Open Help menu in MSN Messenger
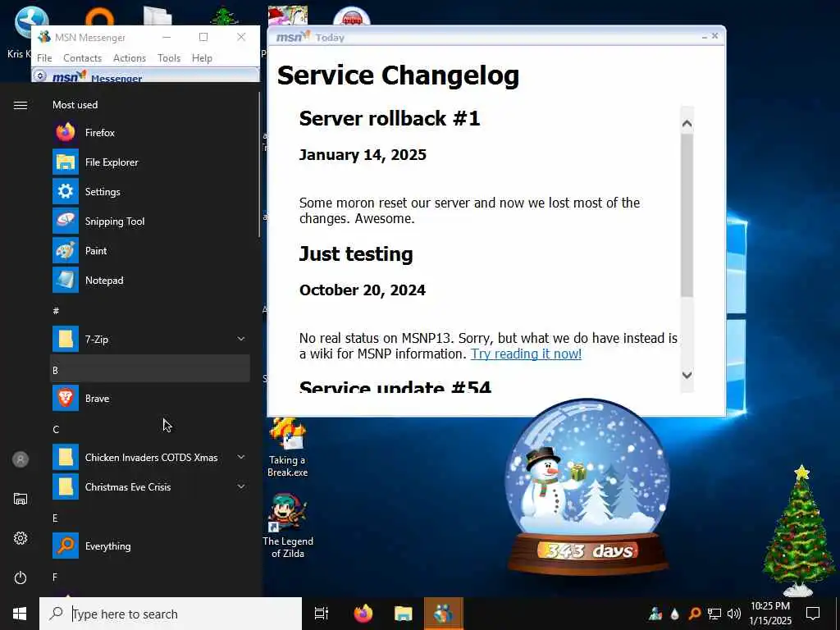 click(202, 58)
